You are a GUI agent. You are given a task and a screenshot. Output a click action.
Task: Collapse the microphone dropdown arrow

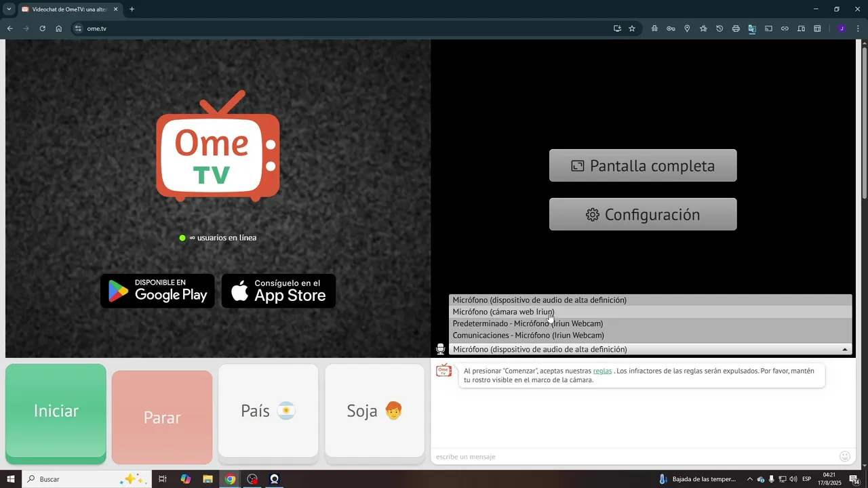point(845,350)
